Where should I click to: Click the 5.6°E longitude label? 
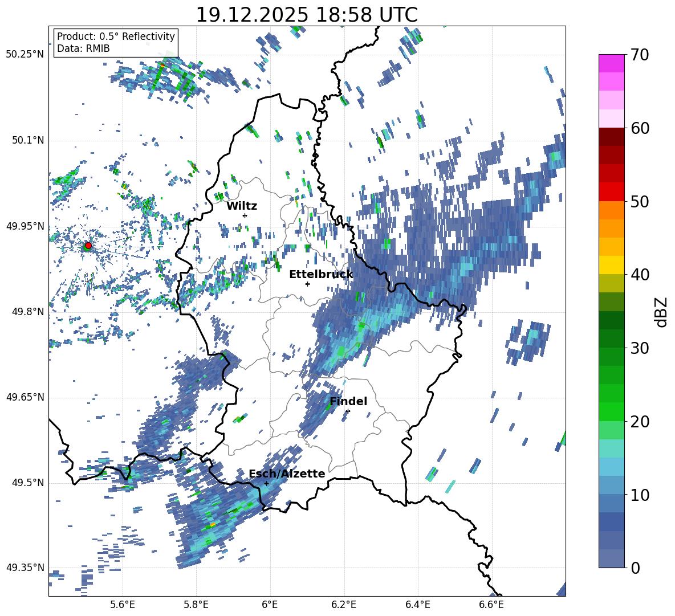(123, 605)
